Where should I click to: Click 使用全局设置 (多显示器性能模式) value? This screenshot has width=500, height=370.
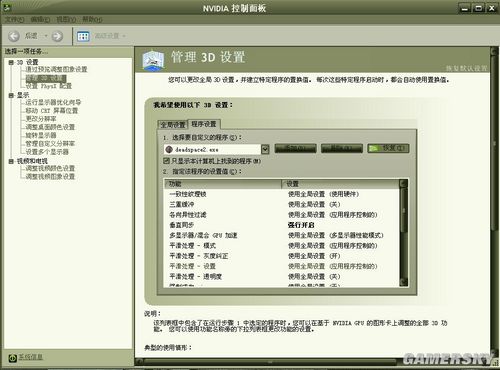(336, 235)
